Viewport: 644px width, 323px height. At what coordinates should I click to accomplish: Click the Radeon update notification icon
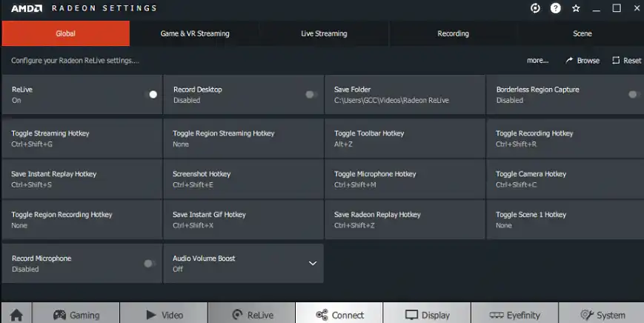tap(535, 8)
